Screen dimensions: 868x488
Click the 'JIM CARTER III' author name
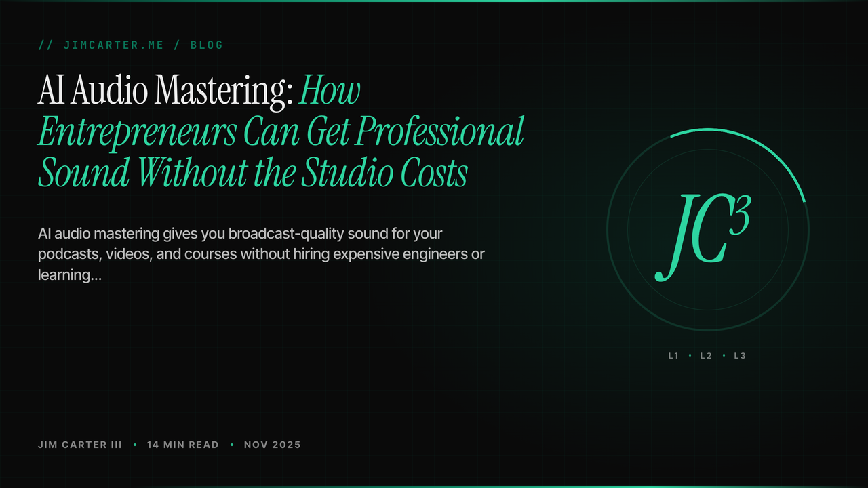[80, 445]
